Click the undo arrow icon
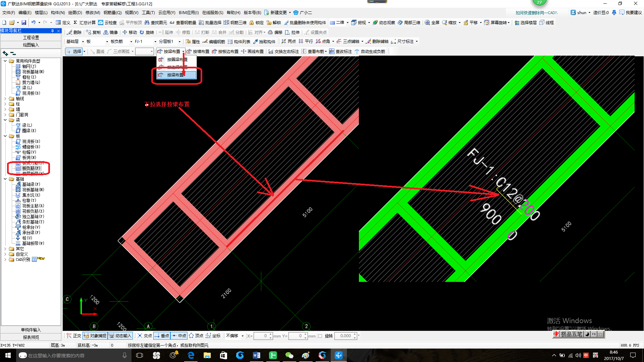644x362 pixels. click(x=33, y=22)
